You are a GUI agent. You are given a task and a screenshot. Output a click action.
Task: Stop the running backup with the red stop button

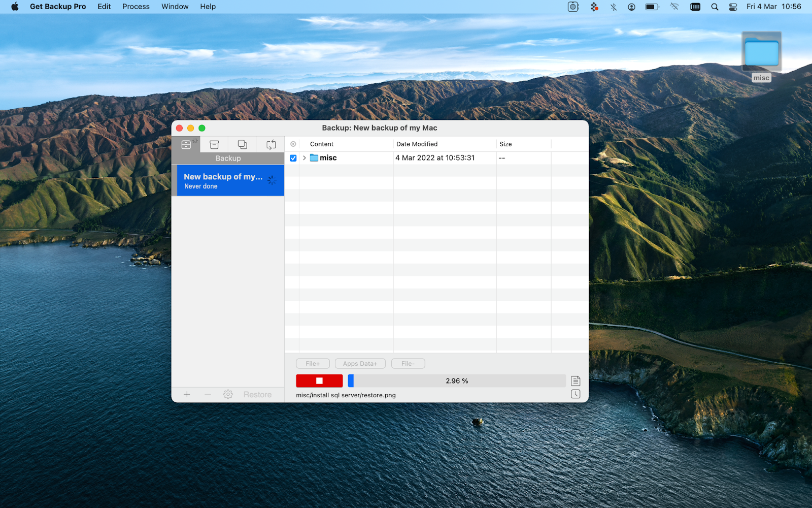click(319, 380)
